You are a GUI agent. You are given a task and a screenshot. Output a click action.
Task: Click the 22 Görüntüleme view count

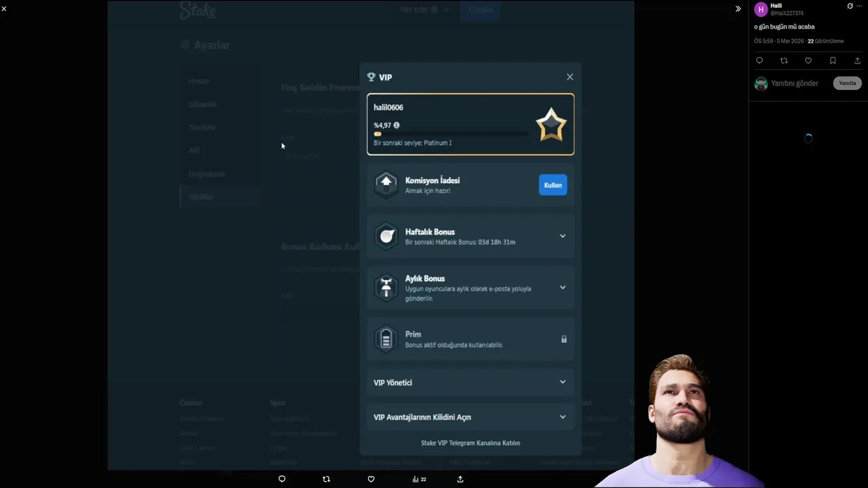coord(825,41)
